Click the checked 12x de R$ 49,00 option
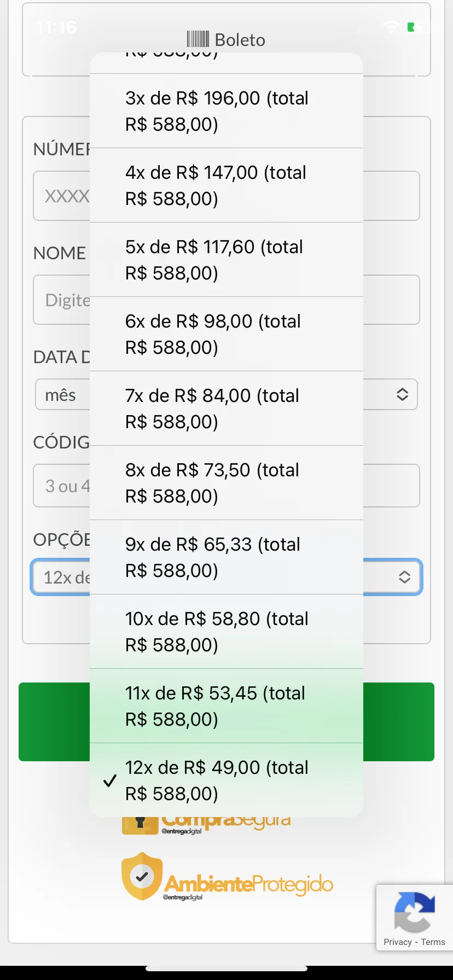 226,780
